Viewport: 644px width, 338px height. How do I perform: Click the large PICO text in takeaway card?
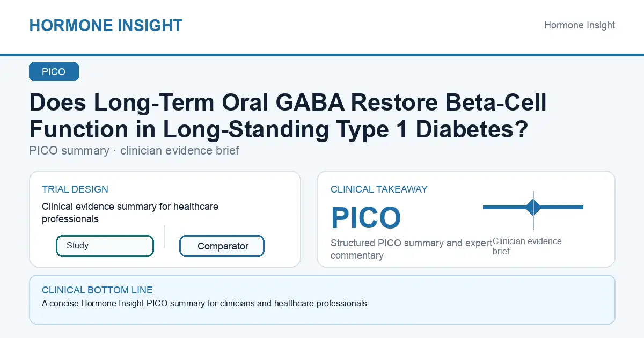(x=365, y=218)
